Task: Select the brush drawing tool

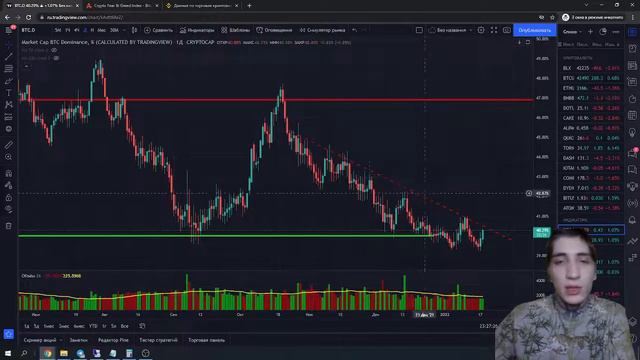Action: point(9,81)
